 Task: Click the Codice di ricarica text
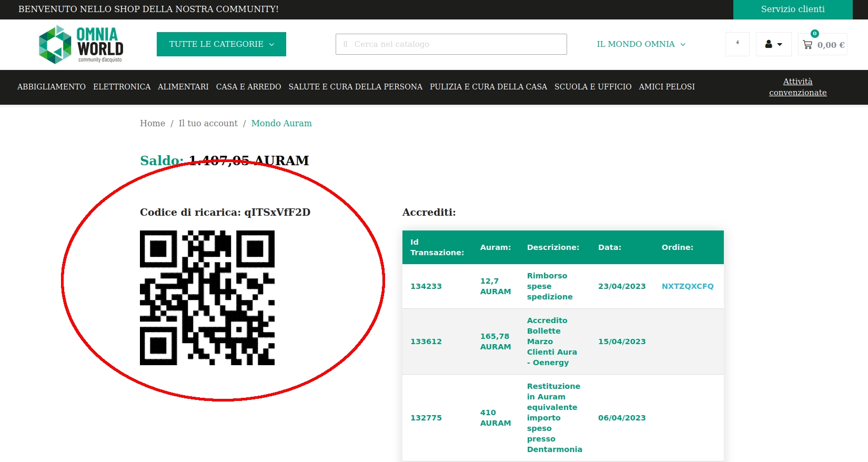pos(225,212)
